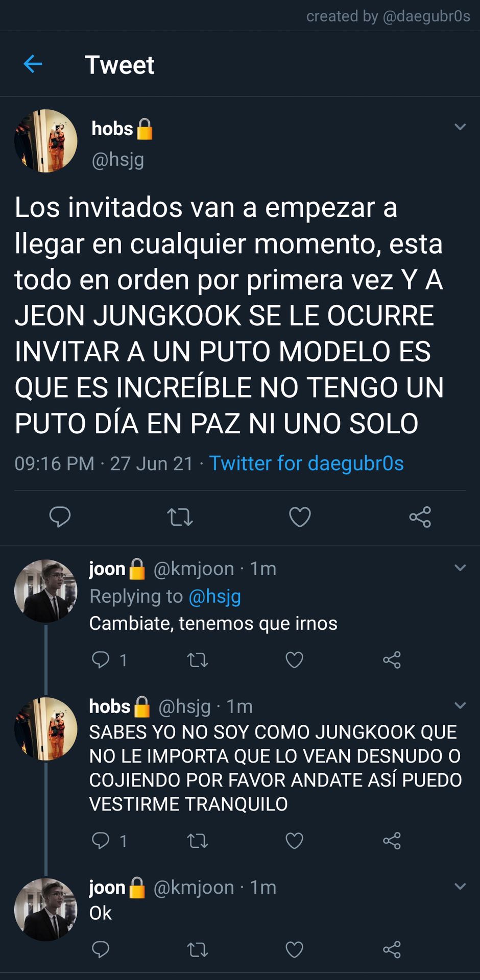View hobs profile picture on main tweet

46,141
